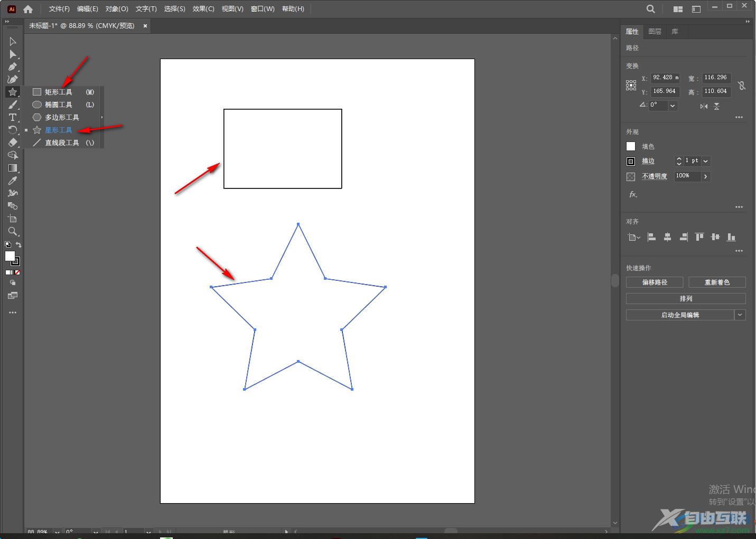
Task: Open the 效果(C) menu
Action: click(x=203, y=9)
